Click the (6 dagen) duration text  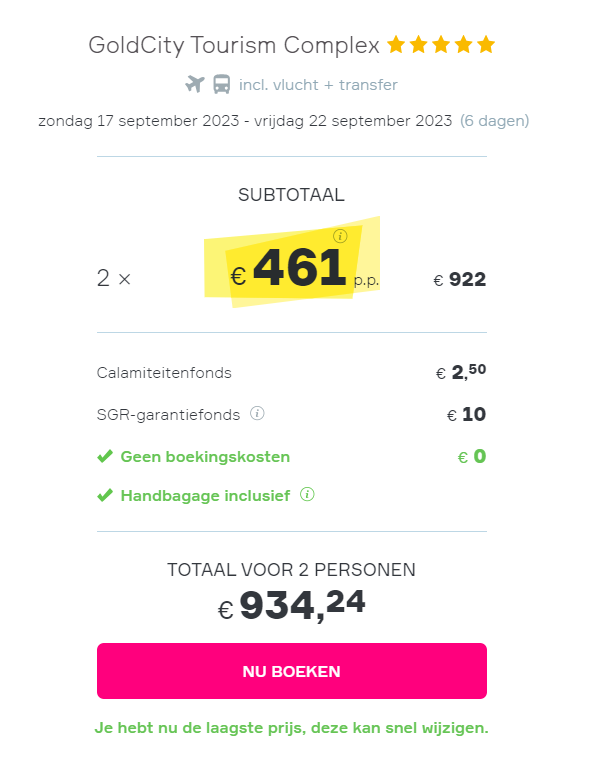click(494, 121)
